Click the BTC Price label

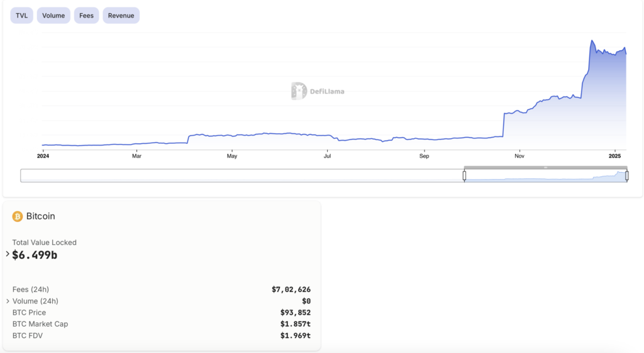coord(29,312)
